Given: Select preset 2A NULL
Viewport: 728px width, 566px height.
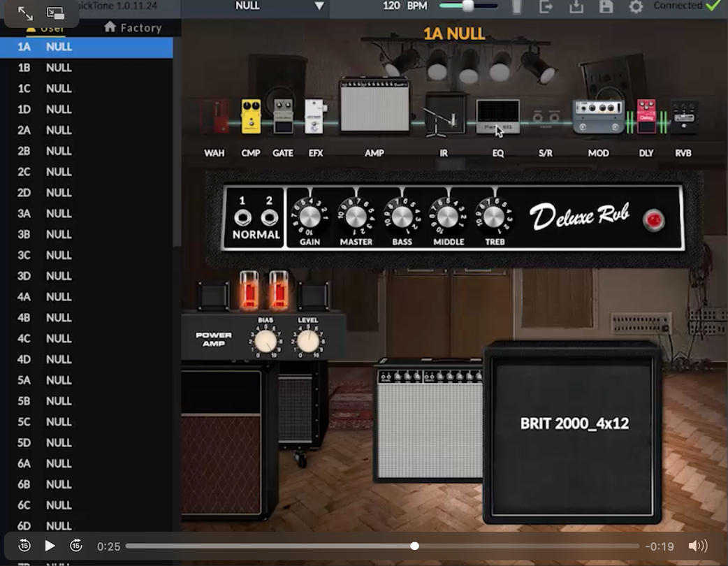Looking at the screenshot, I should click(x=87, y=131).
